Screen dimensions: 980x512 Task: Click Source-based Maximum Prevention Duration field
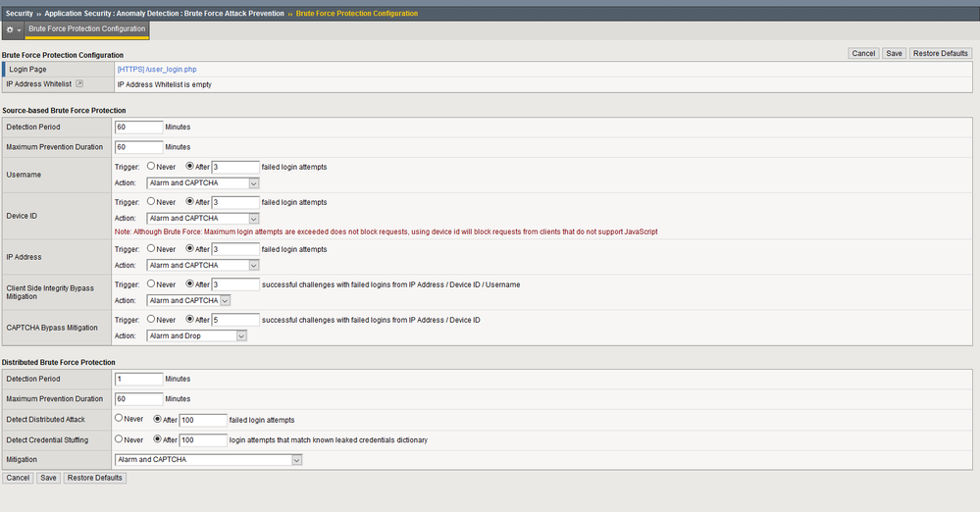pyautogui.click(x=138, y=147)
